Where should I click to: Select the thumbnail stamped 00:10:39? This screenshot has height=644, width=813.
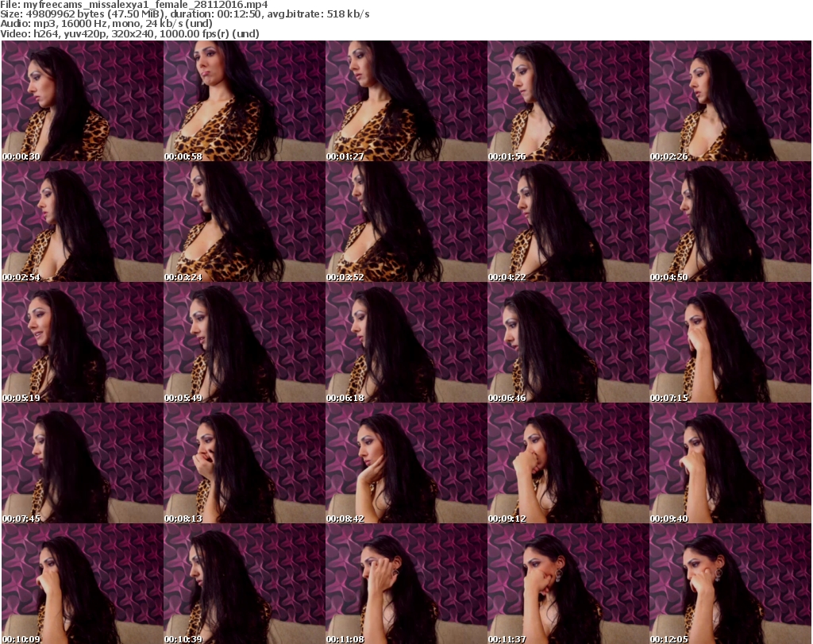click(245, 584)
